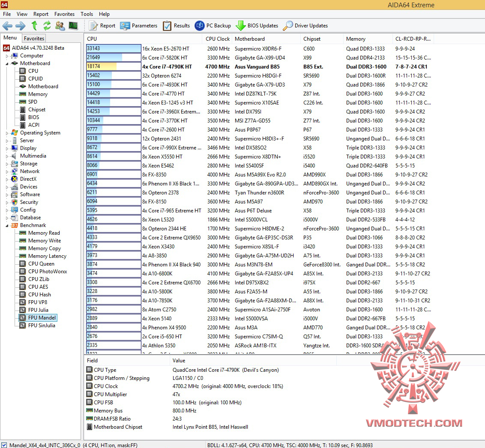
Task: Open the Tools menu
Action: [x=87, y=14]
